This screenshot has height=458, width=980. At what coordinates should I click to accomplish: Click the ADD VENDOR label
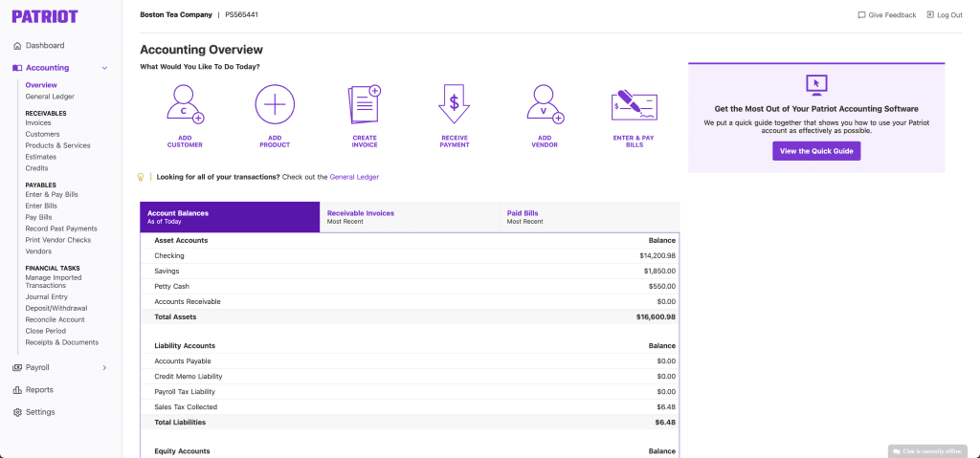[x=545, y=142]
